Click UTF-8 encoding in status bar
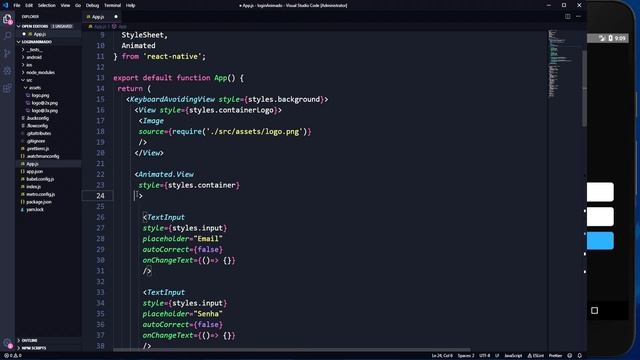 [484, 356]
